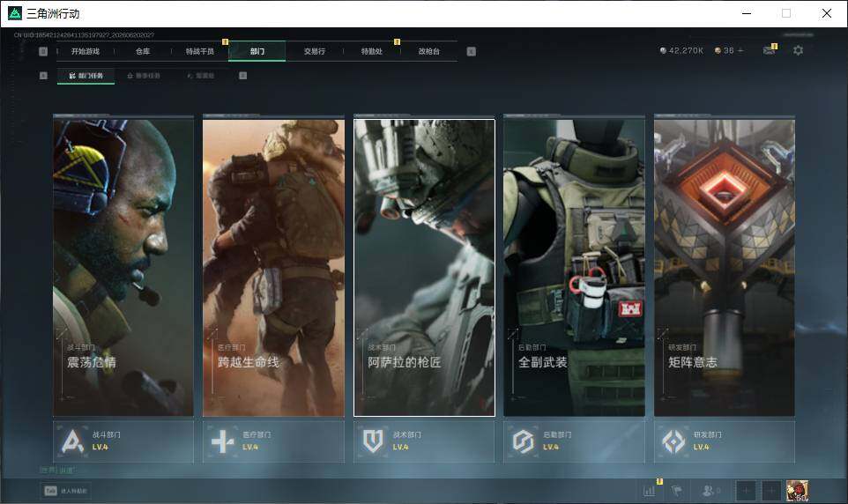Switch to the 仓库 tab

(143, 51)
